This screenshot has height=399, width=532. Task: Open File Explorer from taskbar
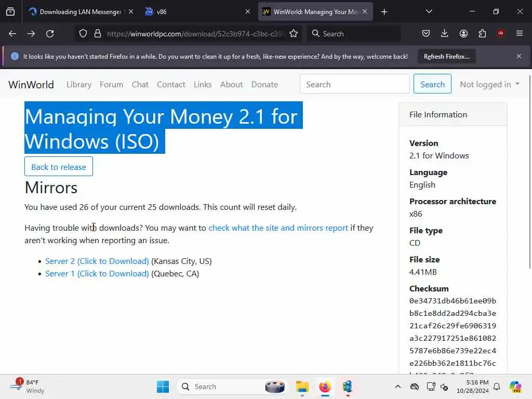point(302,387)
